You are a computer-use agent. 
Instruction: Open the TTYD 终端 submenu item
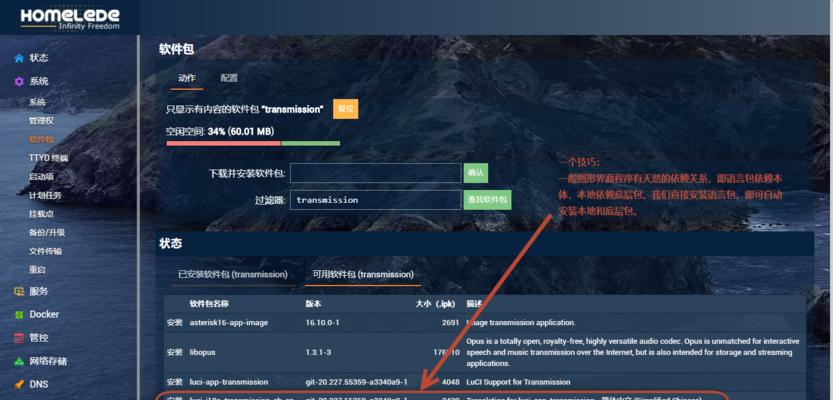coord(48,158)
